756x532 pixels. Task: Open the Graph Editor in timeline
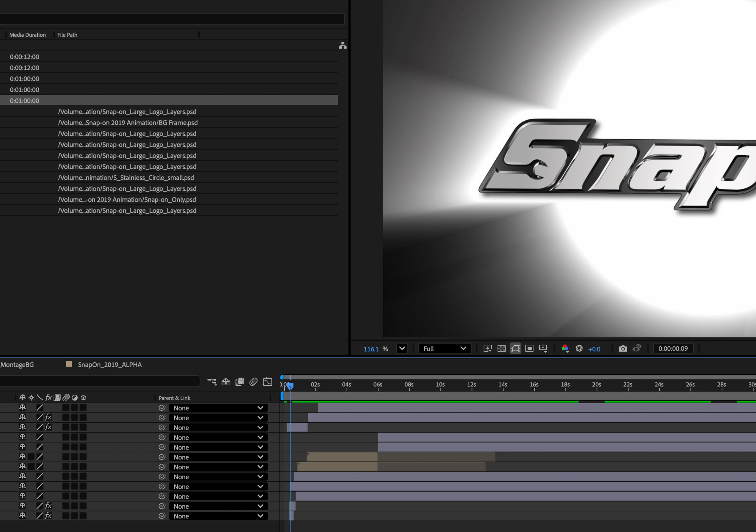(x=267, y=382)
